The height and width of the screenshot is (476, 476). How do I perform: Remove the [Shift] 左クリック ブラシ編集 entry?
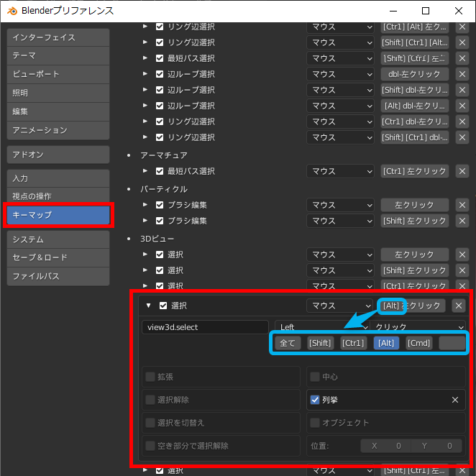tap(462, 221)
